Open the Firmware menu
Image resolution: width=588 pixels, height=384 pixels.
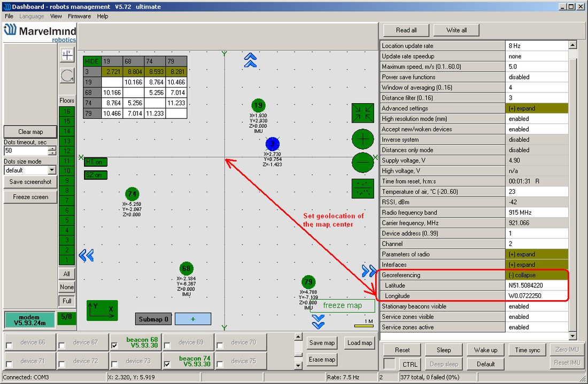tap(79, 16)
